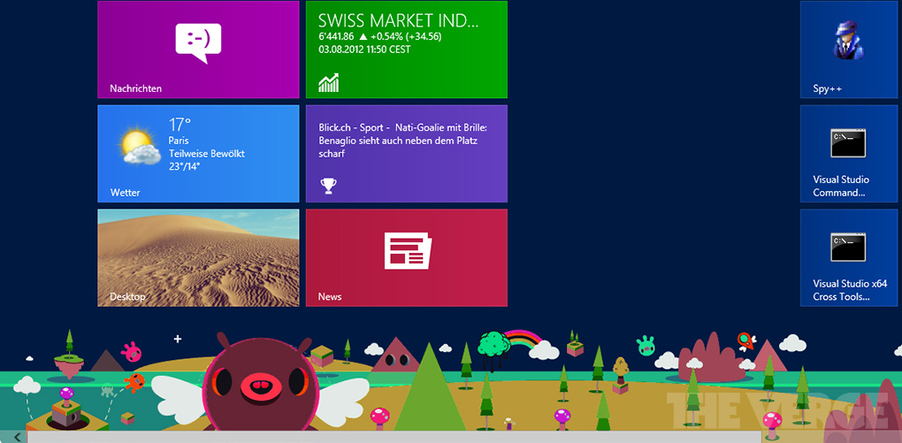The image size is (902, 443).
Task: Click the Blick.ch Sport headline text
Action: click(x=403, y=141)
